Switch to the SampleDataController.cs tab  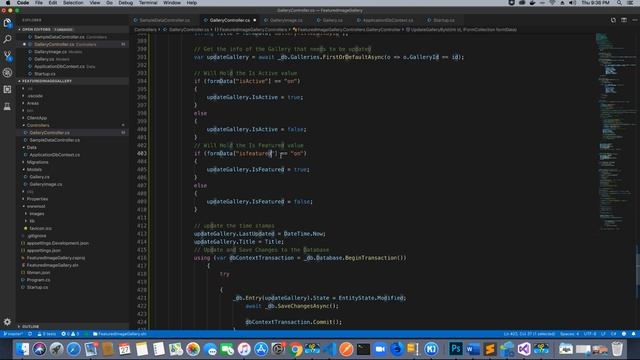point(163,20)
